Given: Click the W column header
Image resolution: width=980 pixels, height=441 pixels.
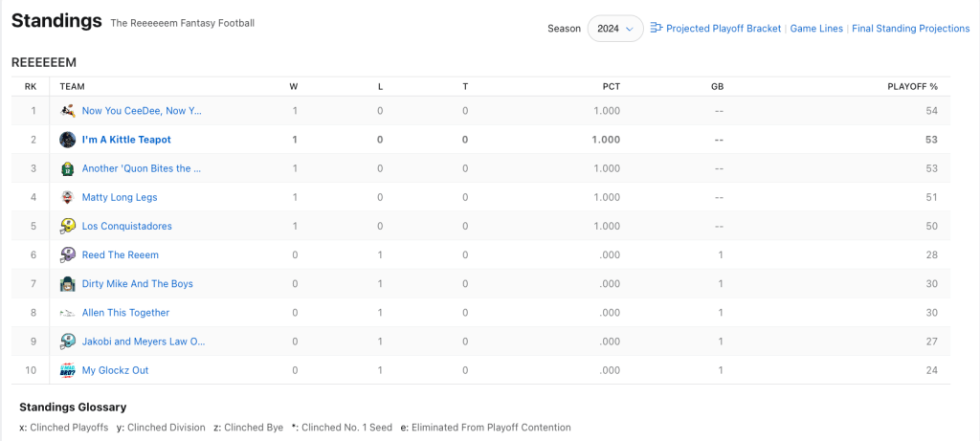Looking at the screenshot, I should click(x=293, y=86).
